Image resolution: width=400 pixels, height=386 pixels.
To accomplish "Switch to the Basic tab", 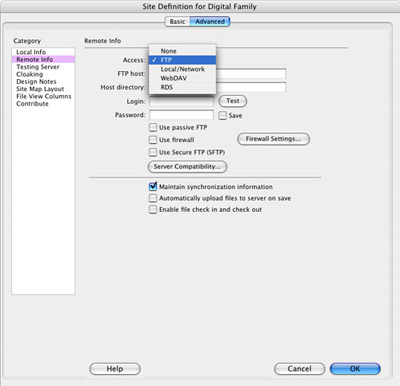I will point(177,22).
